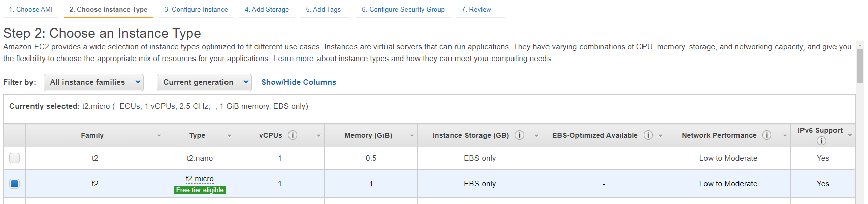Image resolution: width=868 pixels, height=204 pixels.
Task: Follow the Learn more link
Action: tap(294, 59)
